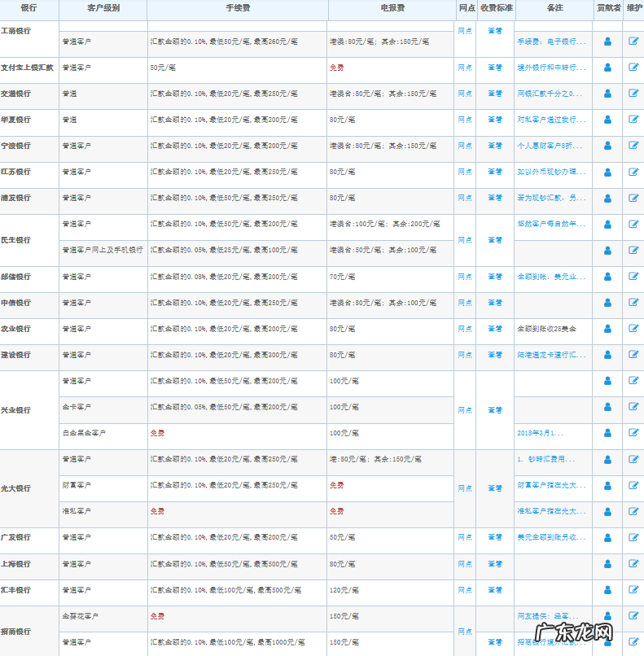Open the 境外银行和中转行 note link
This screenshot has width=644, height=656.
click(x=551, y=68)
